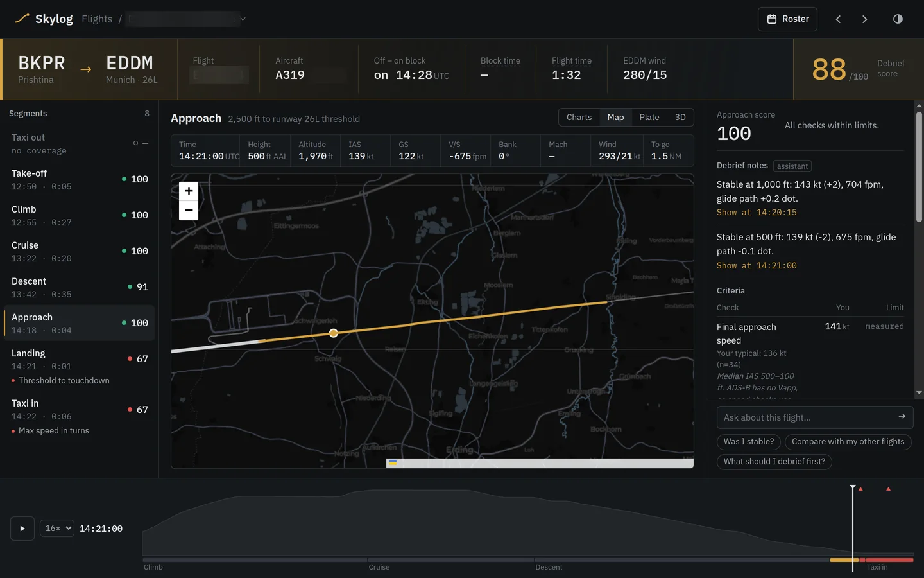The height and width of the screenshot is (578, 924).
Task: Play the flight timeline
Action: coord(22,529)
